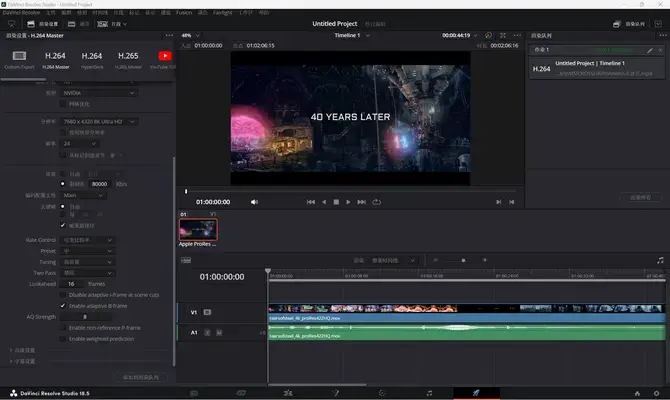Edit render job 1 with pencil icon
Viewport: 670px width, 400px height.
tap(650, 50)
